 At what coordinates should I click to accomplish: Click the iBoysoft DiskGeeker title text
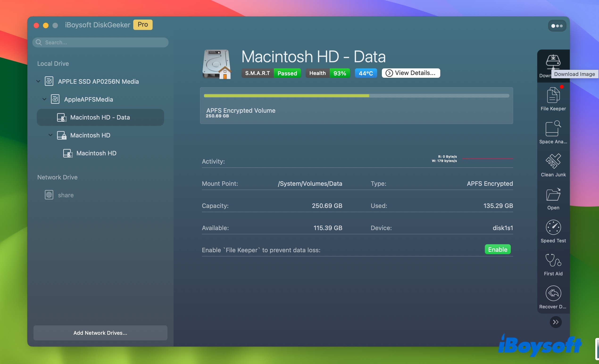tap(97, 25)
